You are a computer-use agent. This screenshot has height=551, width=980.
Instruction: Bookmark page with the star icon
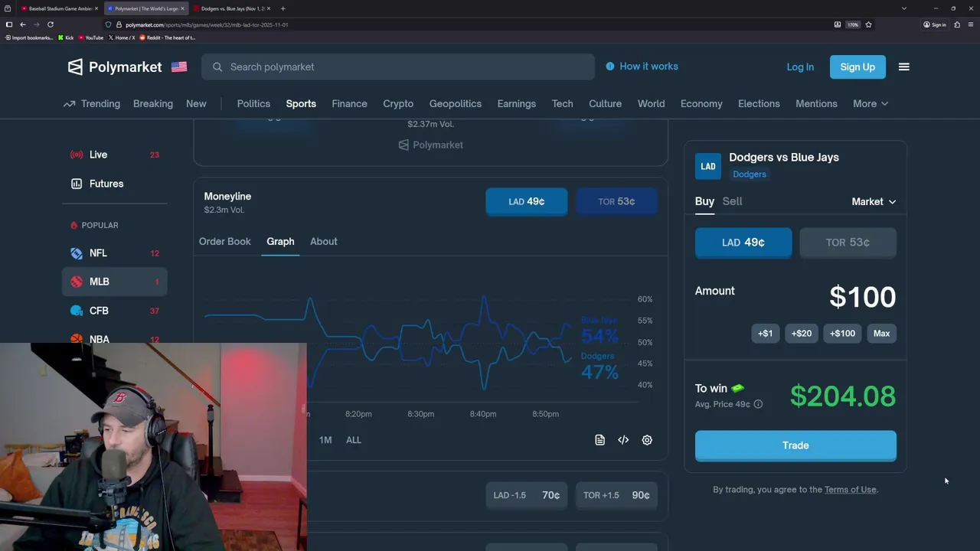[x=868, y=24]
